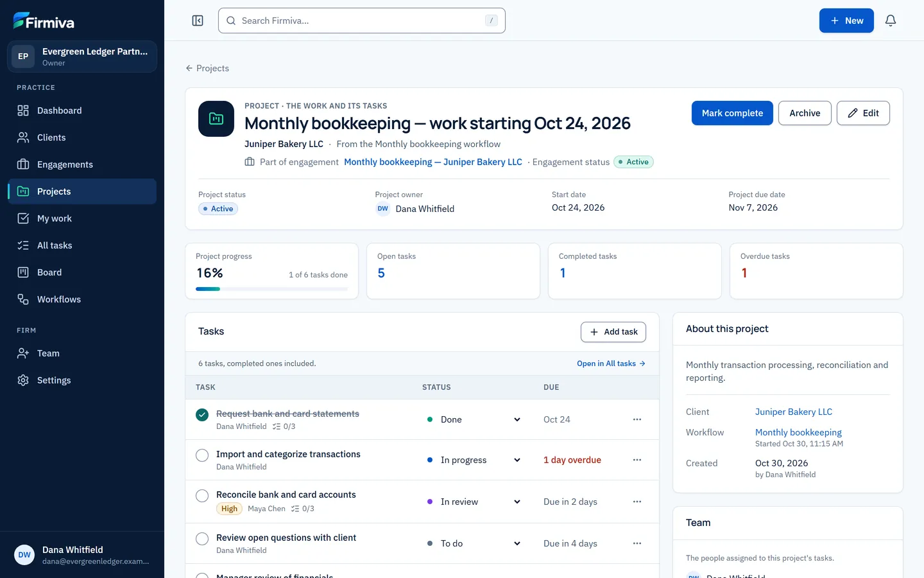Uncheck the completed Request bank statements task

(202, 415)
